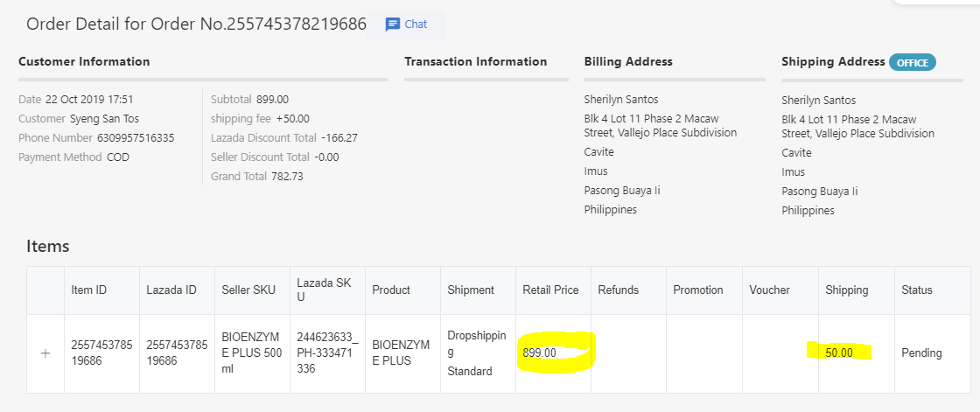Click the Seller SKU column header
Image resolution: width=980 pixels, height=412 pixels.
click(x=248, y=290)
